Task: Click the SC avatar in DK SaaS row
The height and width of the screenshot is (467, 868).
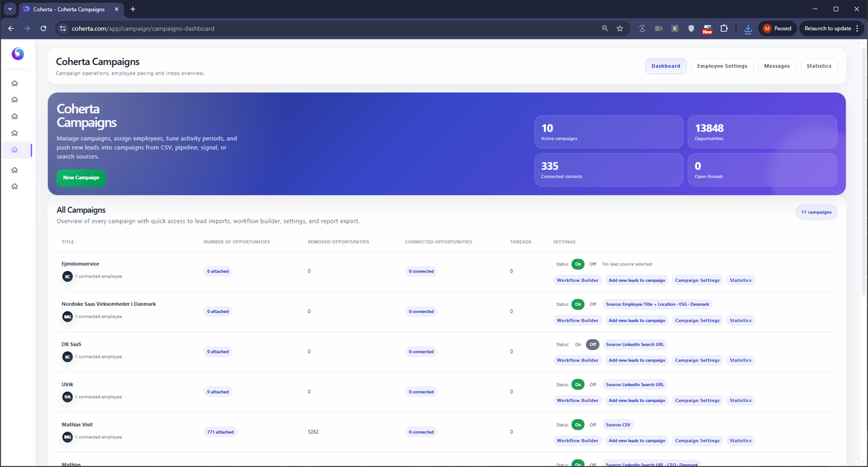Action: click(67, 356)
